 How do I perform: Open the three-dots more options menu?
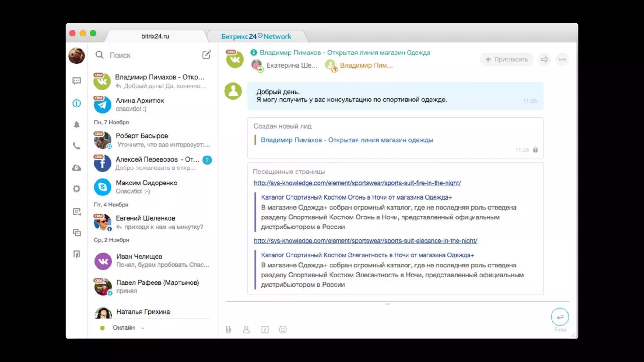562,59
